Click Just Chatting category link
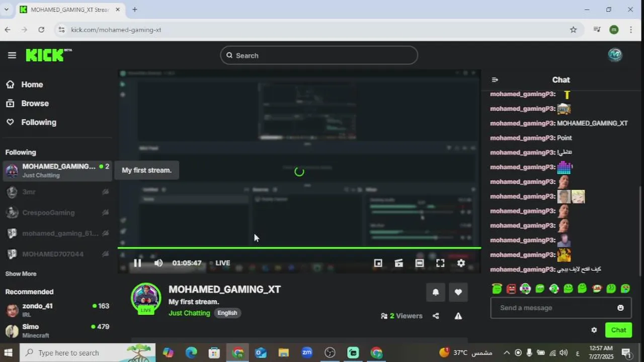Viewport: 644px width, 362px height. 189,313
